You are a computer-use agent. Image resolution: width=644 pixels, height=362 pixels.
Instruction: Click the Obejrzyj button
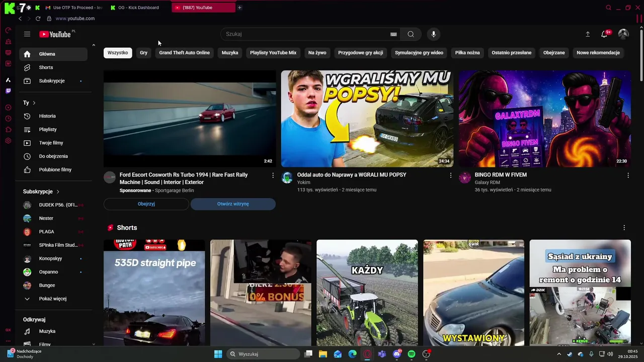(x=146, y=204)
